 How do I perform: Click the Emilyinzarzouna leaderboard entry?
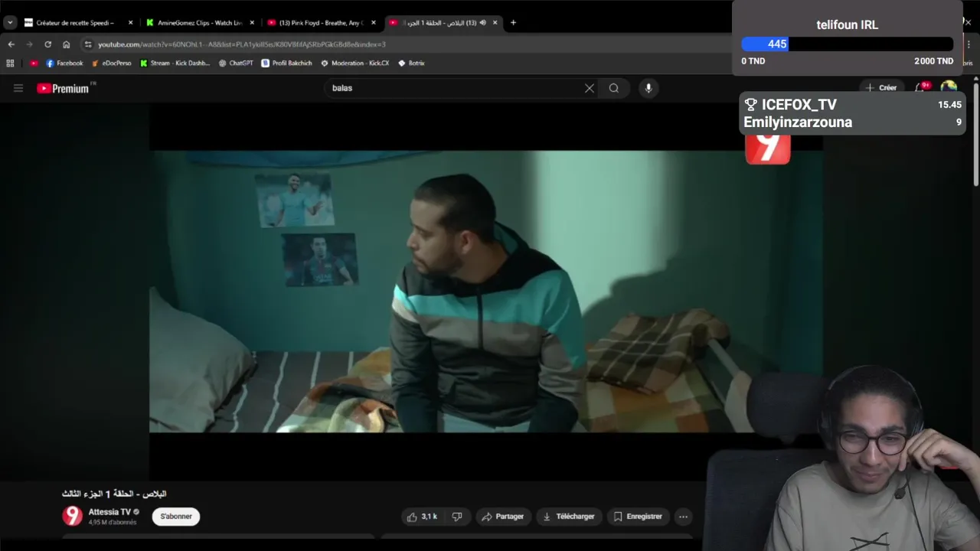pyautogui.click(x=852, y=122)
